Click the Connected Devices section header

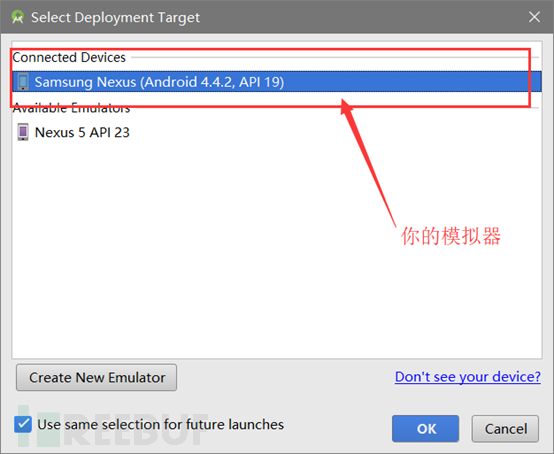click(x=69, y=57)
